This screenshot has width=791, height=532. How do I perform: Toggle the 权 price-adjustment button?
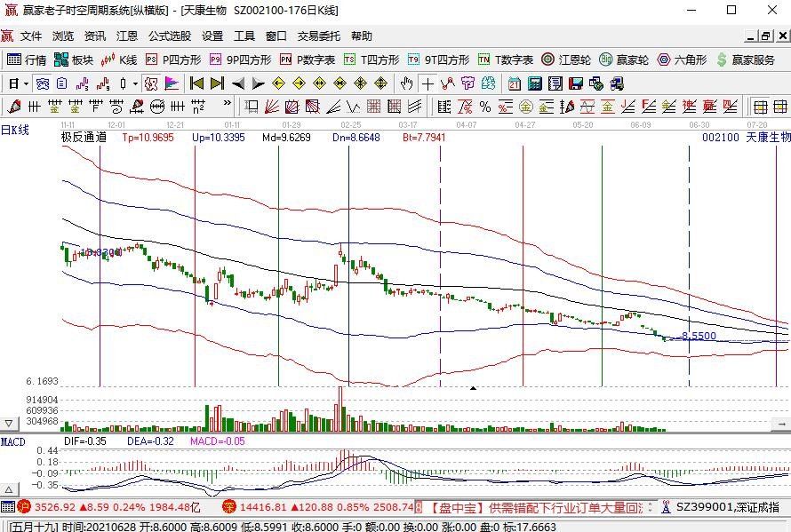coord(151,83)
